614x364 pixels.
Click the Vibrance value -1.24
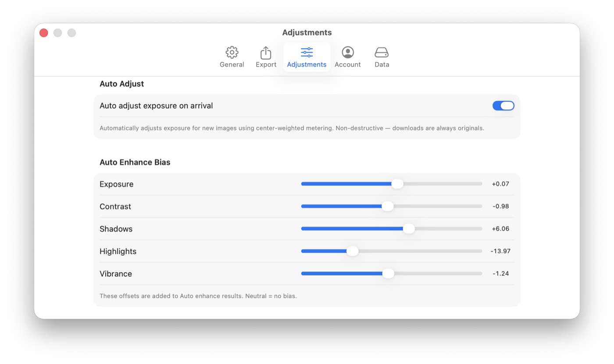[500, 273]
